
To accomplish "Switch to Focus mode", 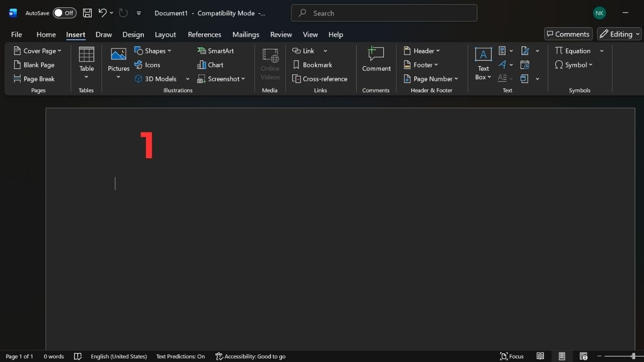I will (x=511, y=356).
